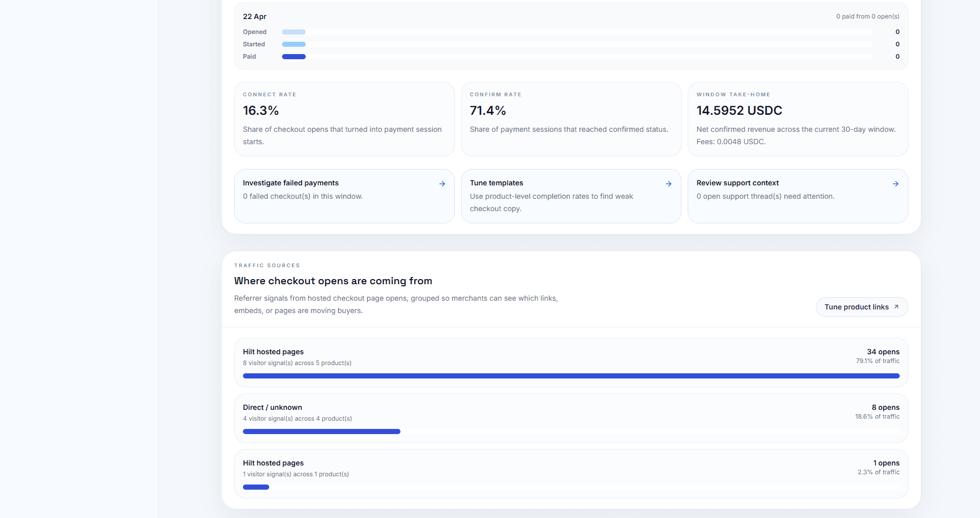Viewport: 980px width, 518px height.
Task: Click 'Direct / unknown' source name
Action: point(272,407)
